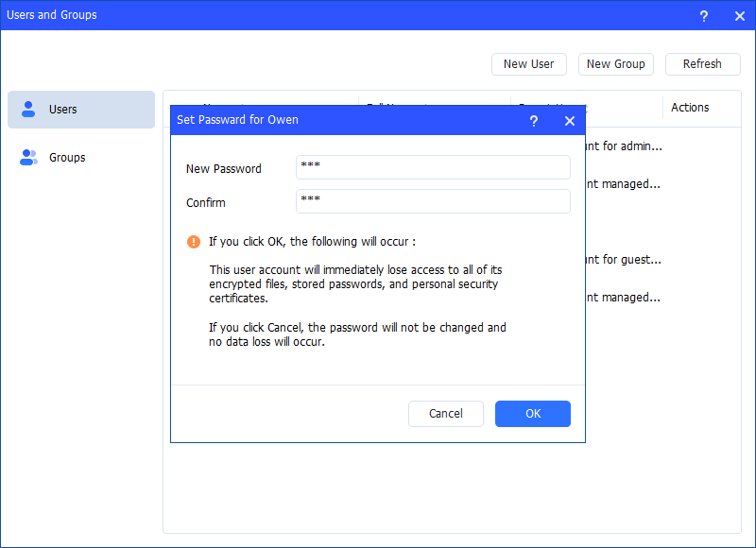Viewport: 756px width, 548px height.
Task: Select the row describing the guest account
Action: click(x=661, y=260)
